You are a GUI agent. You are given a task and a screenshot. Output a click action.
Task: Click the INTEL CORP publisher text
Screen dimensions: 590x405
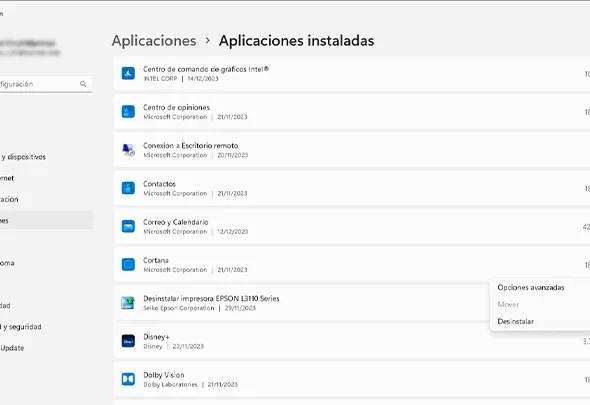tap(160, 79)
